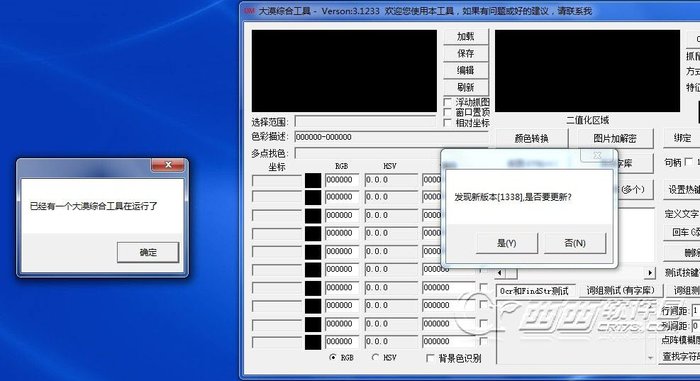Tick the checkbox at the bottom color row's end
Screen dimensions: 700x381
coord(483,341)
